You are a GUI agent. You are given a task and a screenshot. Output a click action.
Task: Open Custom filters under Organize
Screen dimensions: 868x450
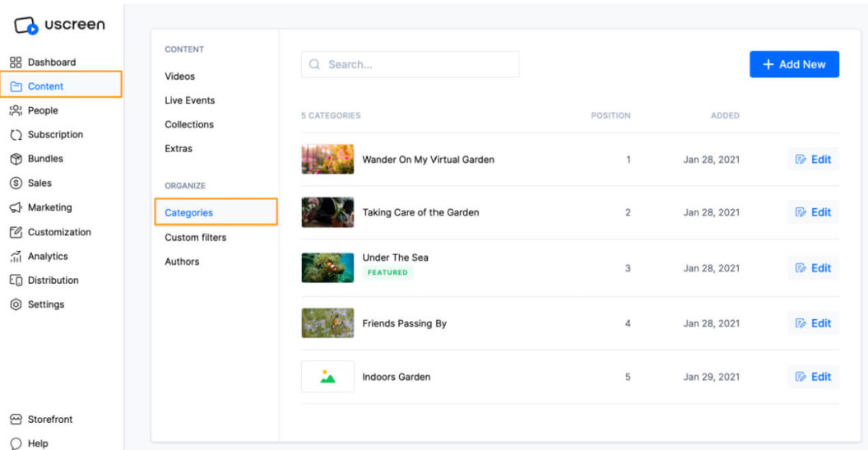(x=195, y=238)
